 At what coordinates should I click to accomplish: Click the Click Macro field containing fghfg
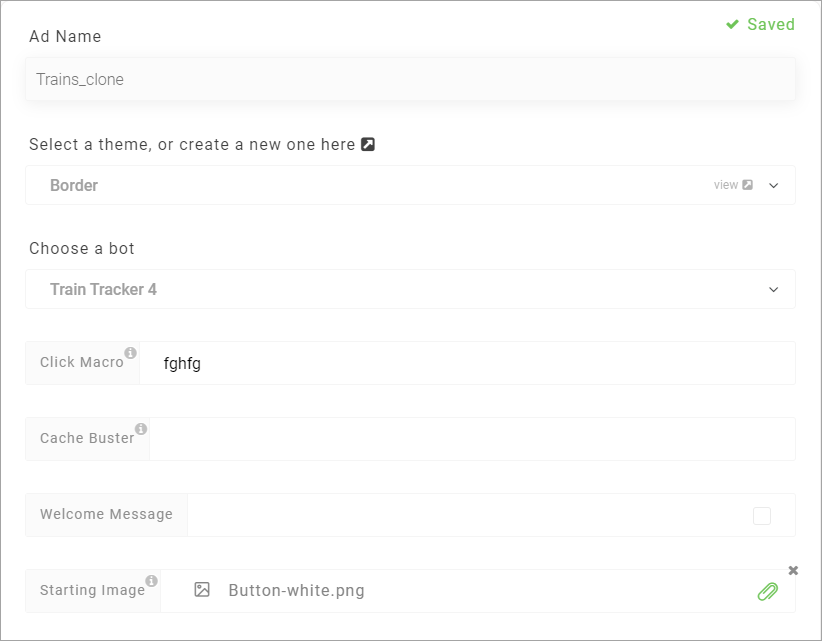[x=467, y=363]
